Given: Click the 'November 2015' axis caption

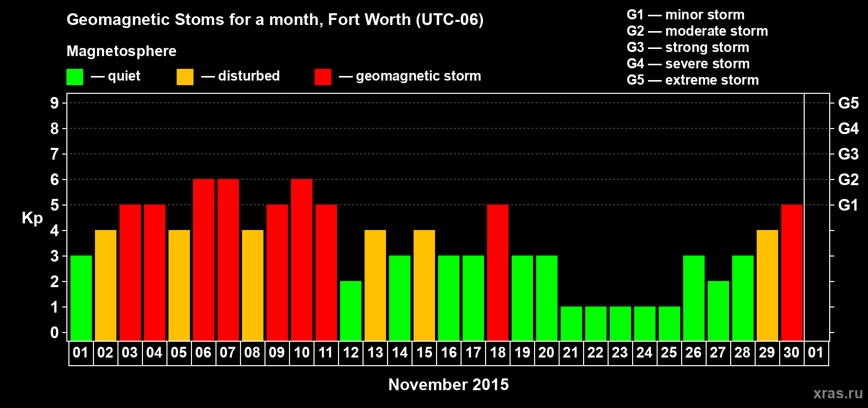Looking at the screenshot, I should point(448,385).
